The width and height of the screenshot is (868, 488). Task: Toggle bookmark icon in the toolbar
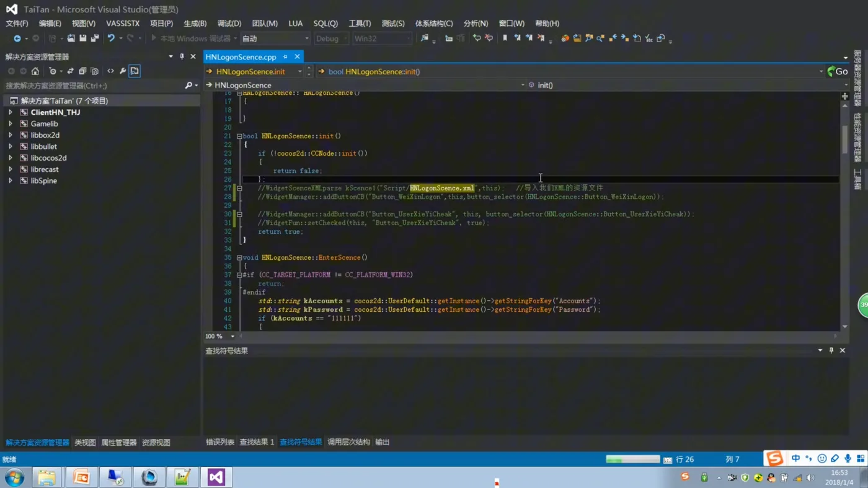(x=505, y=38)
